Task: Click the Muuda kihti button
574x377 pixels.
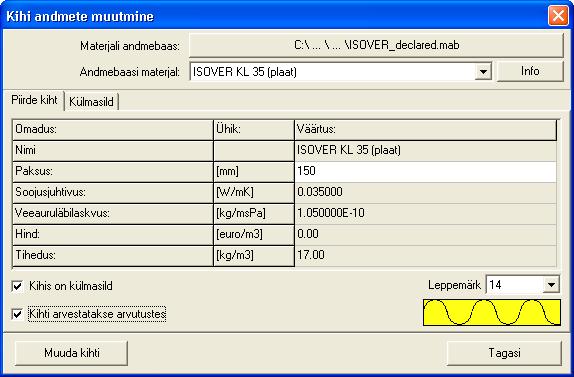Action: click(71, 353)
